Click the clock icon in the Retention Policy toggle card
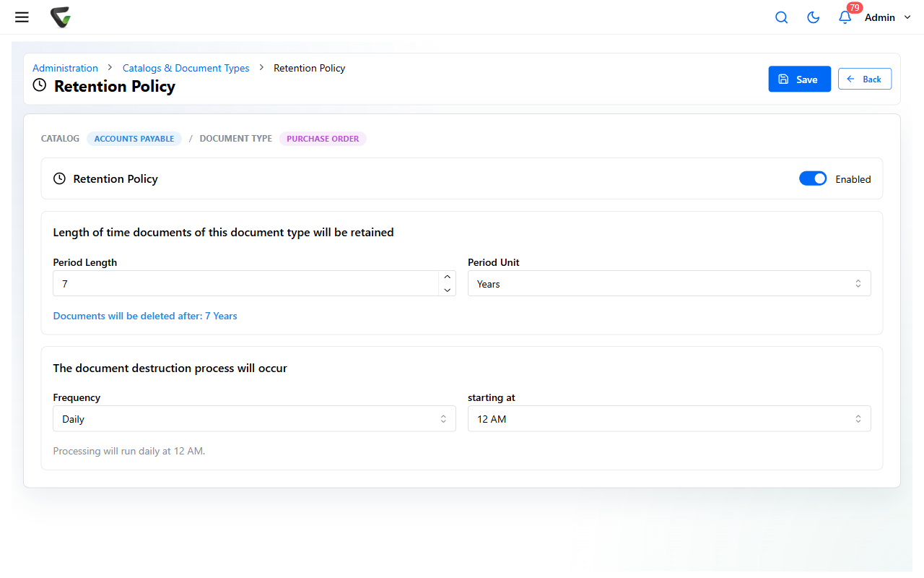Viewport: 924px width, 578px height. pyautogui.click(x=60, y=178)
